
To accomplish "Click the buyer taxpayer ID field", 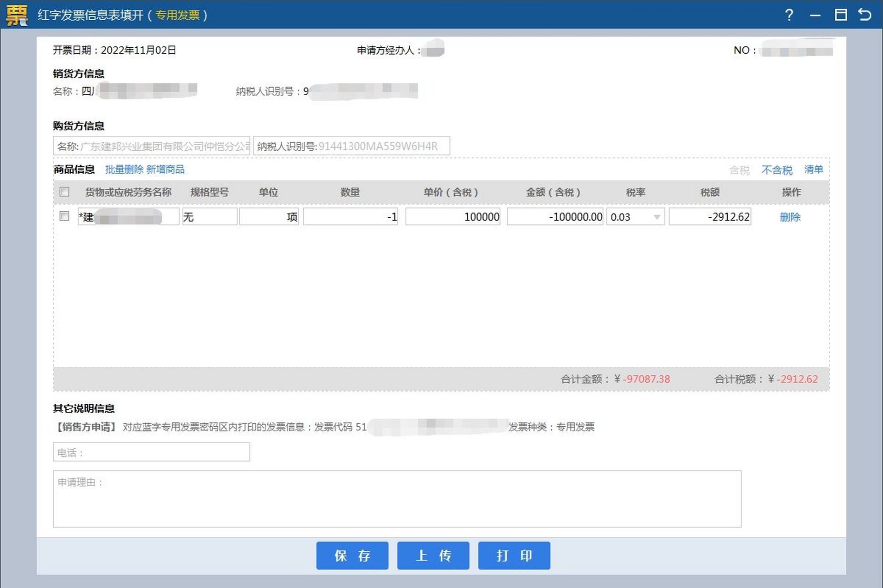I will tap(351, 146).
